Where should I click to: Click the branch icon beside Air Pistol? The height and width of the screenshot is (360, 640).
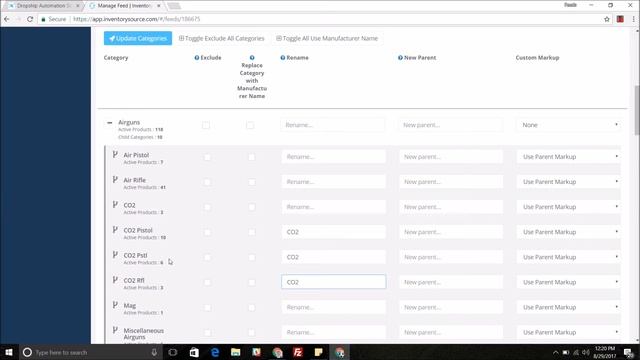115,154
